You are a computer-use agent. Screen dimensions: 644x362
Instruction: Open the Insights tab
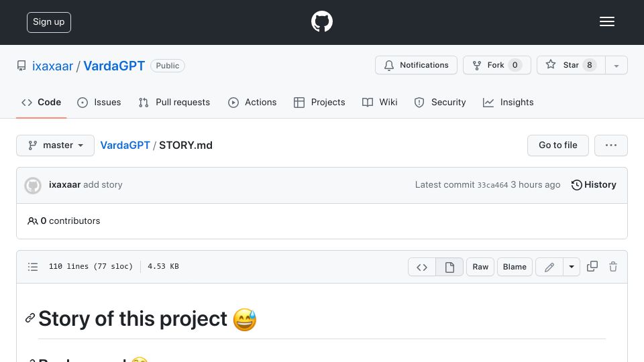click(508, 102)
